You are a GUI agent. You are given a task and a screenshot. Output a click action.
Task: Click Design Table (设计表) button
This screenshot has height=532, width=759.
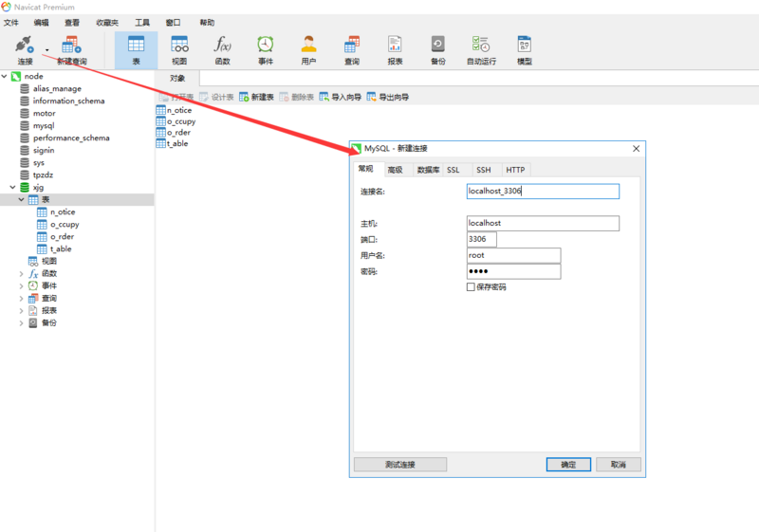[216, 97]
